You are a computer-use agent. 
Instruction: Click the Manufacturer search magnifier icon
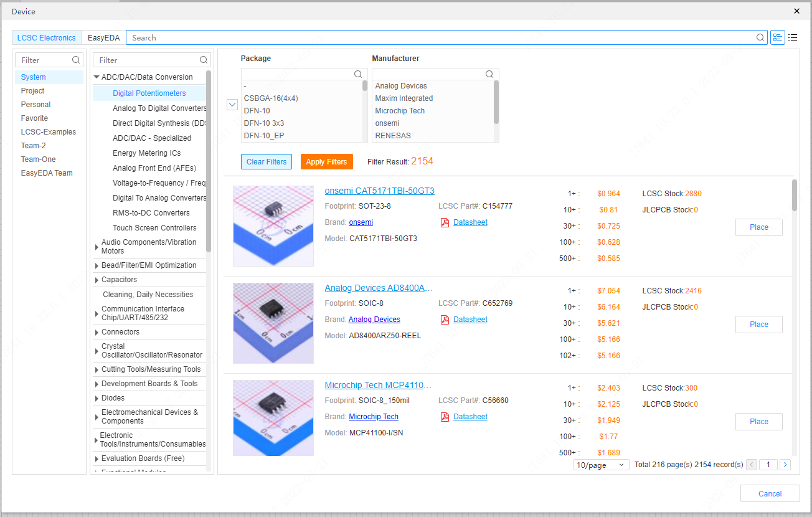pos(489,74)
